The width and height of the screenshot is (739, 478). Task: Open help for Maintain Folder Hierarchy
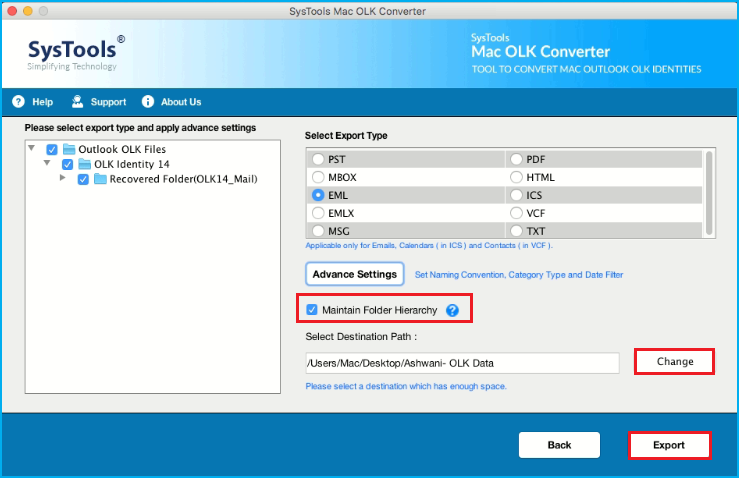[452, 310]
